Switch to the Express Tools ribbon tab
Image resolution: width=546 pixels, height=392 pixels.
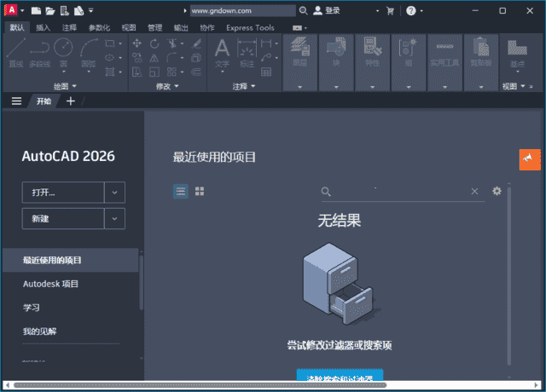(250, 28)
